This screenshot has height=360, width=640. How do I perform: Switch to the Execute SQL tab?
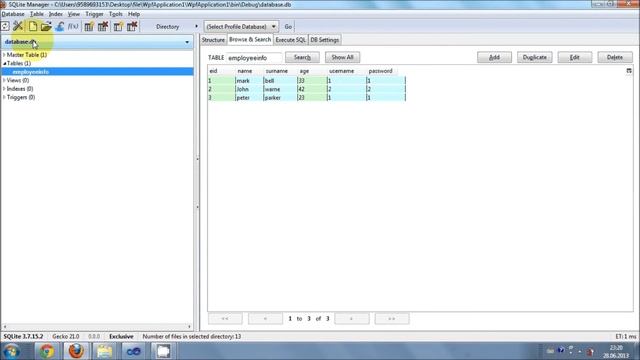coord(291,40)
